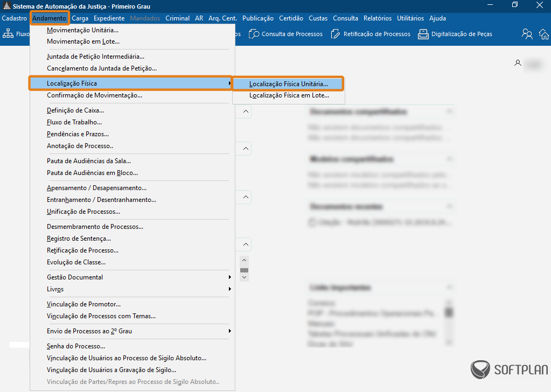Screen dimensions: 551x392
Task: Choose Cancelamento da Juntada de Petição
Action: (x=132, y=68)
